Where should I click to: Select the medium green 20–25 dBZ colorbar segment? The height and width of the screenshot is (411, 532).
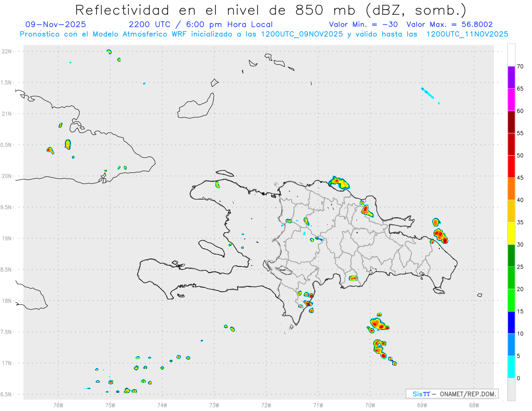click(511, 278)
